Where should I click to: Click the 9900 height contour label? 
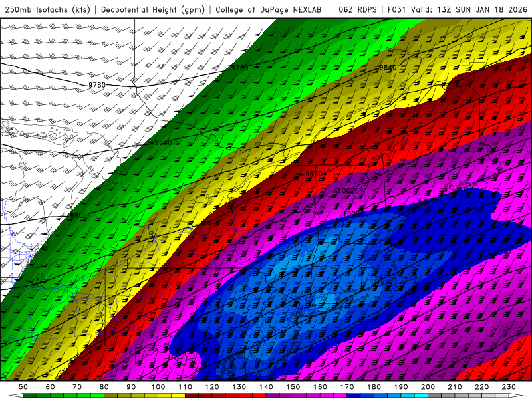pyautogui.click(x=78, y=215)
